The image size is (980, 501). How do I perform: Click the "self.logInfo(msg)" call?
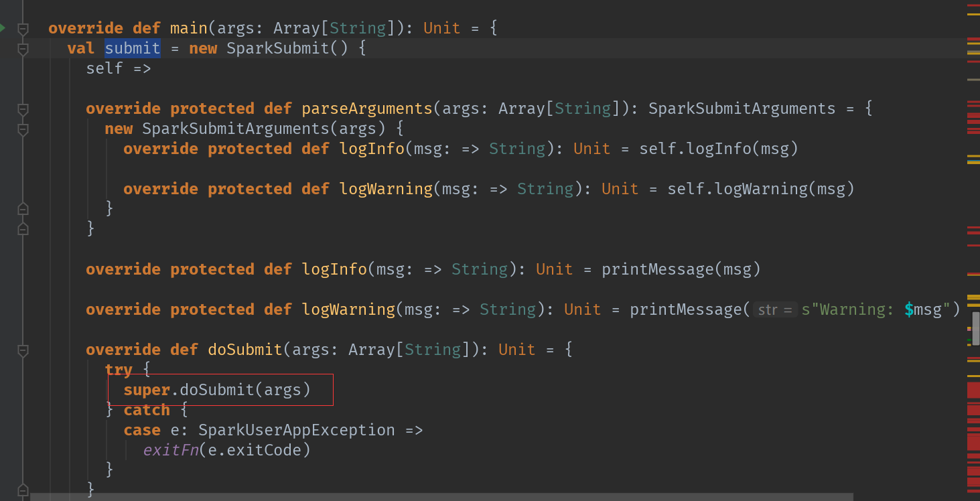(x=719, y=149)
